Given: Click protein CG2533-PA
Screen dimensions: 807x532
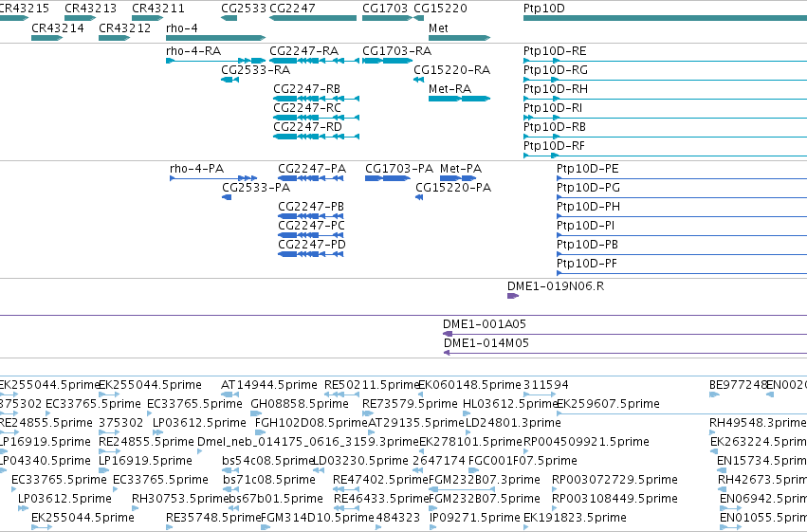Looking at the screenshot, I should (227, 197).
